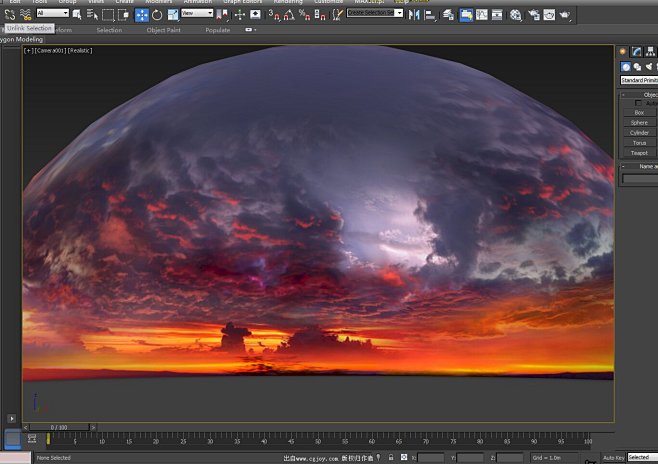Open the Manage Layers dialog icon
658x464 pixels.
[x=448, y=15]
